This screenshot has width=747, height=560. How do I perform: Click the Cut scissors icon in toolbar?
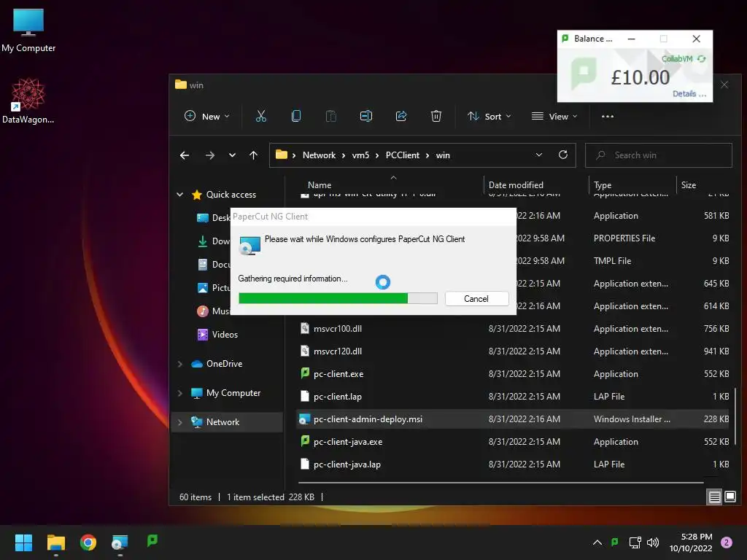261,116
